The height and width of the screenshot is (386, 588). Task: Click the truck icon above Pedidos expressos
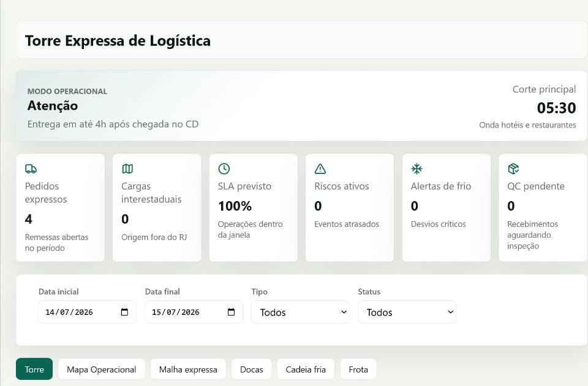31,169
